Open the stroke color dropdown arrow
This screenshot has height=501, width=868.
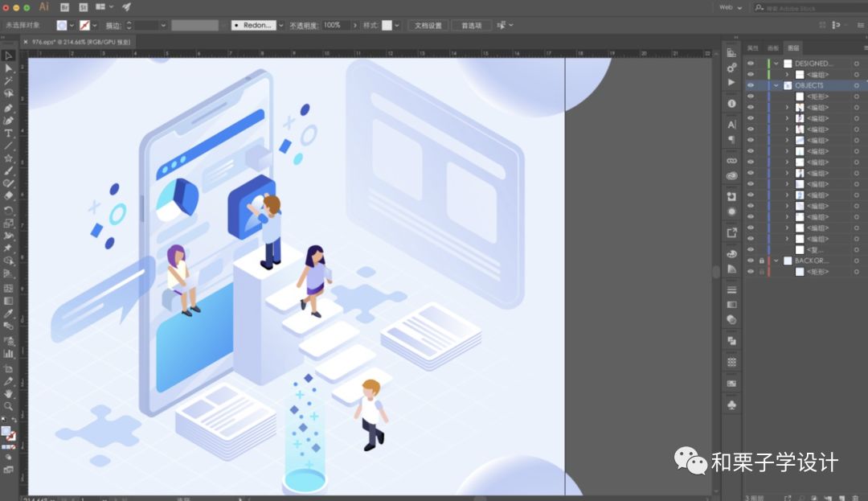pos(95,26)
